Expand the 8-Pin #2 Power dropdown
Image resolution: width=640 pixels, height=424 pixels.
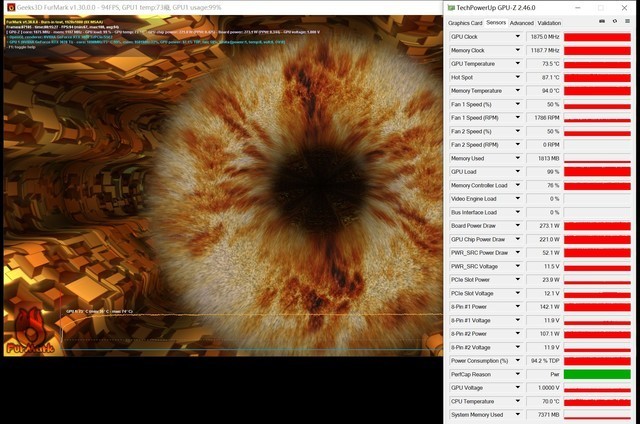pos(518,334)
